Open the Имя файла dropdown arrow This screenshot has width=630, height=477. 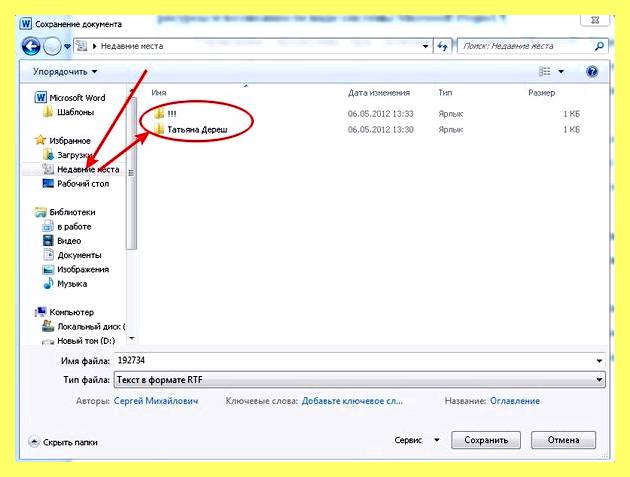pyautogui.click(x=599, y=361)
